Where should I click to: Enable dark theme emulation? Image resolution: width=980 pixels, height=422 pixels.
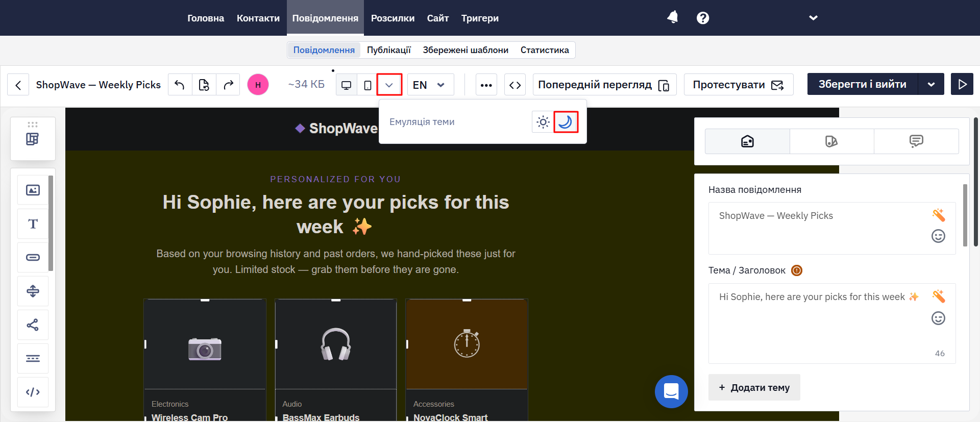(566, 122)
